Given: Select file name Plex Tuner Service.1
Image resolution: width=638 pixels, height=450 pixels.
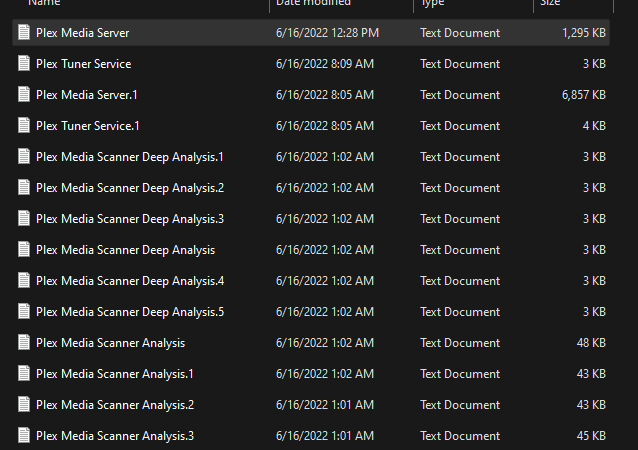Looking at the screenshot, I should point(87,125).
